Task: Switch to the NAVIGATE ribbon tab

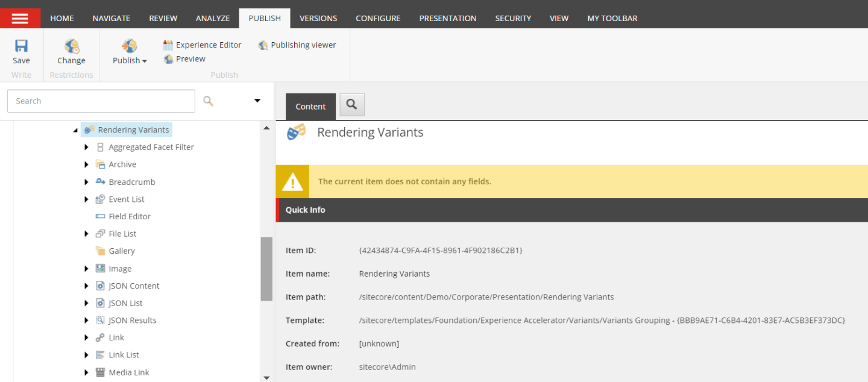Action: point(112,18)
